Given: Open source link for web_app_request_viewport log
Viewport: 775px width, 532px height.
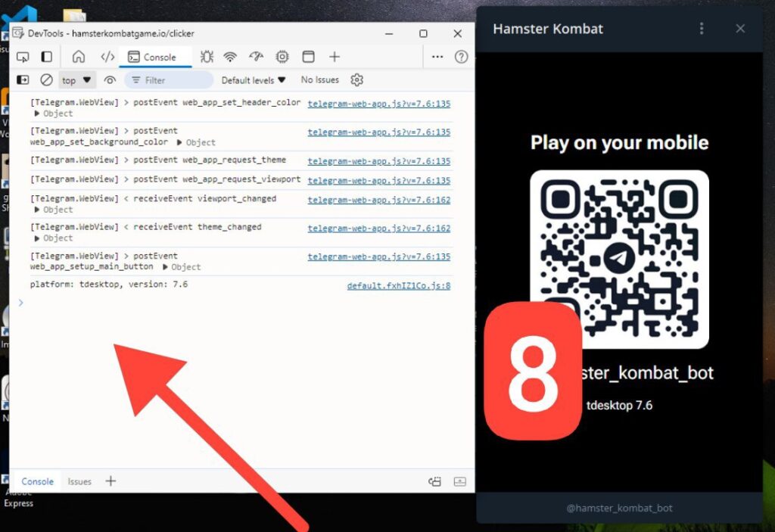Looking at the screenshot, I should coord(379,180).
